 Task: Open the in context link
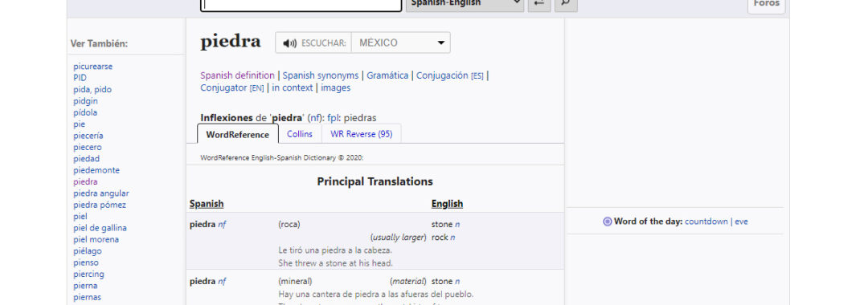[x=293, y=87]
